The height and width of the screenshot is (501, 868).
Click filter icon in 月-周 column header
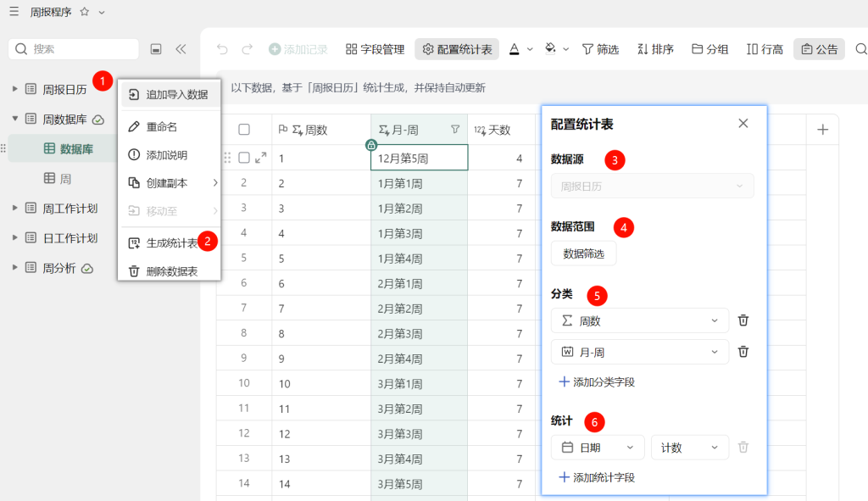(455, 130)
